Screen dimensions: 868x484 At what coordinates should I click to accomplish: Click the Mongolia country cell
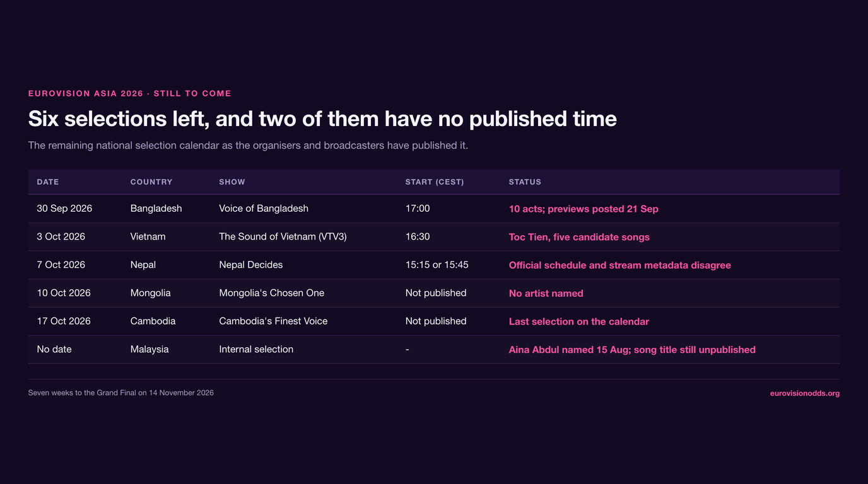point(150,293)
